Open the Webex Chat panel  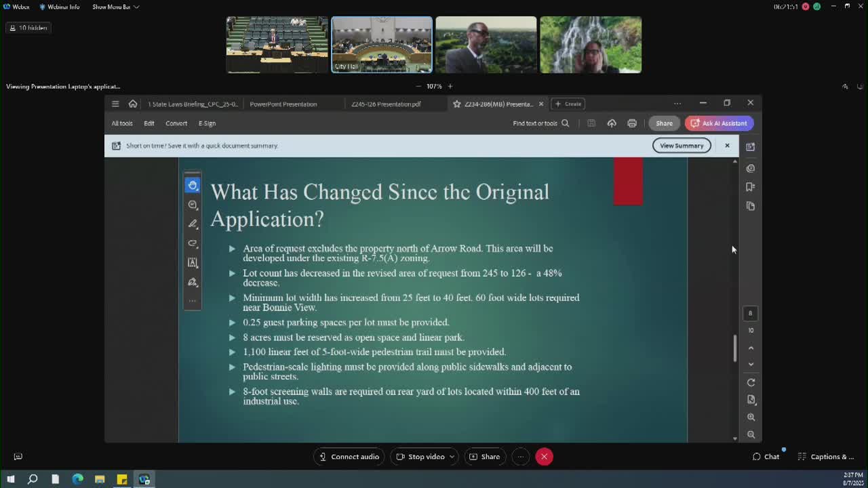point(766,457)
